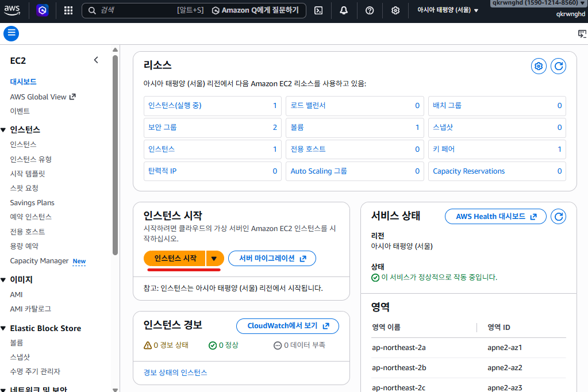The image size is (588, 392).
Task: Click the orange 인스턴스 시작 button
Action: pos(175,259)
